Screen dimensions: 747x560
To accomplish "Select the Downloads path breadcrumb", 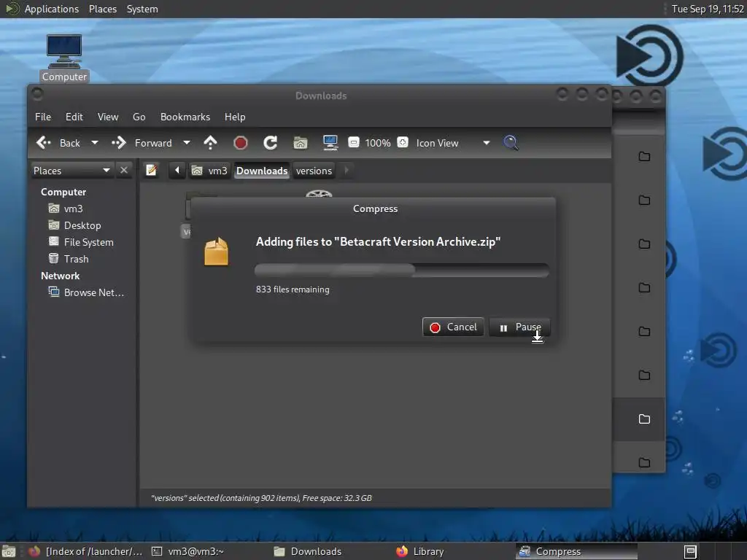I will [262, 171].
